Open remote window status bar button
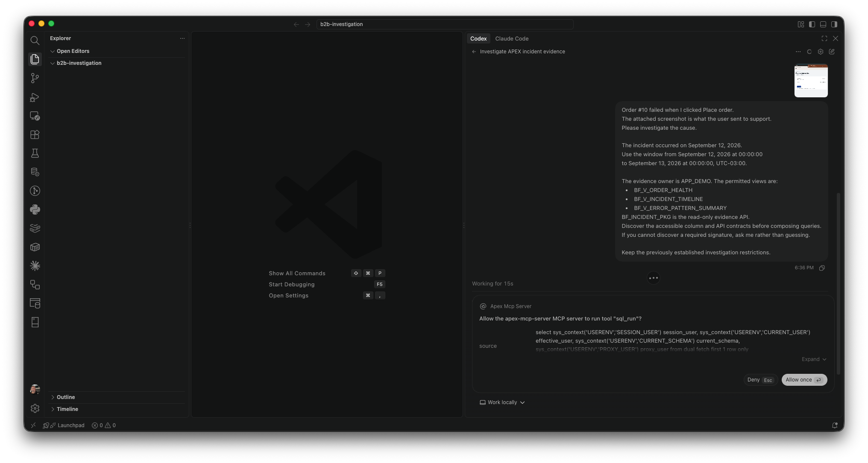The width and height of the screenshot is (868, 463). pyautogui.click(x=33, y=425)
